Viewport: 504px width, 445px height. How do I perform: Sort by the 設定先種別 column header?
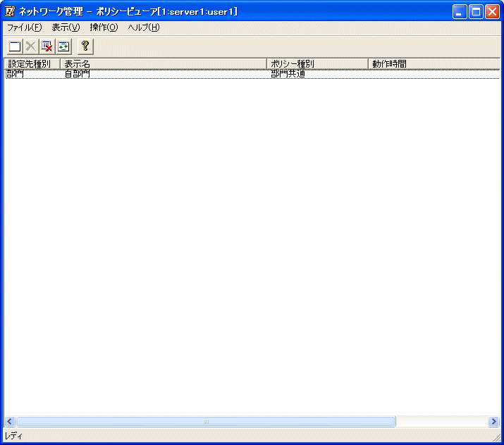click(x=32, y=64)
